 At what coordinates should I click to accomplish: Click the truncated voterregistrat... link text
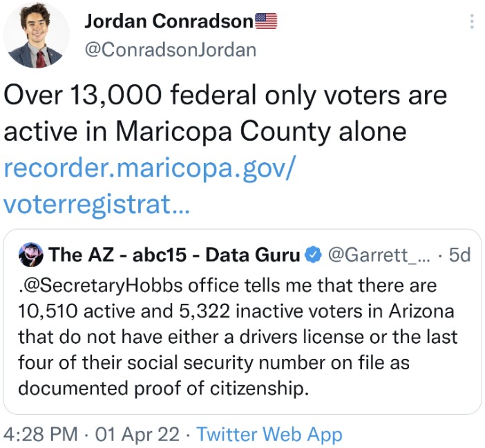(96, 204)
